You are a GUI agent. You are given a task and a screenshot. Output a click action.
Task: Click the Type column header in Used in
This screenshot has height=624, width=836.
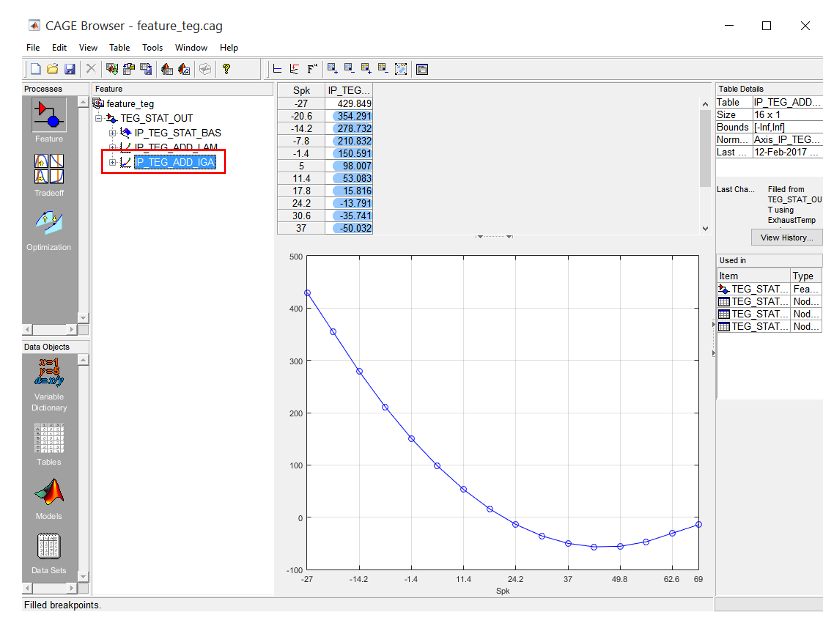pos(806,276)
